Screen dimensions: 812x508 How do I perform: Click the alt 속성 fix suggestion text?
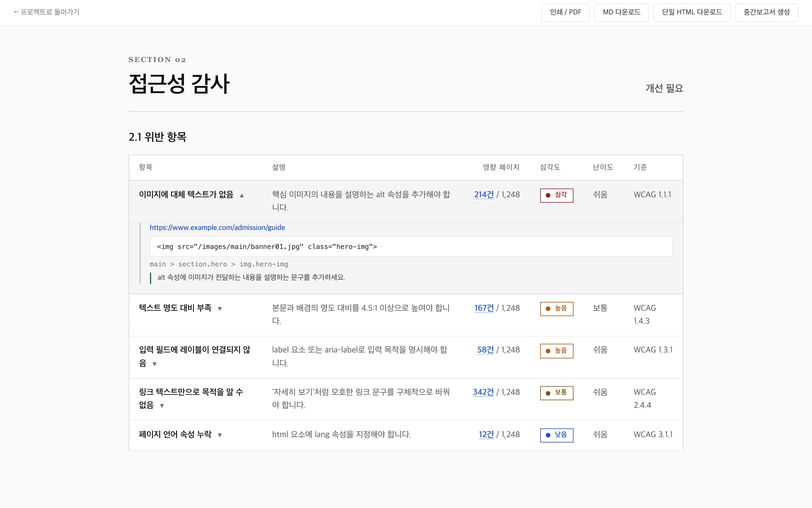point(251,277)
